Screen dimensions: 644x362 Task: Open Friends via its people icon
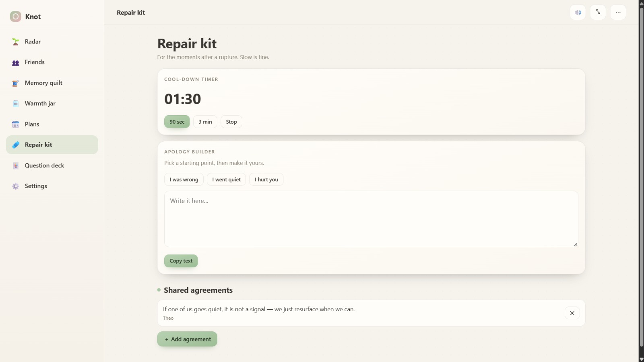pyautogui.click(x=16, y=62)
